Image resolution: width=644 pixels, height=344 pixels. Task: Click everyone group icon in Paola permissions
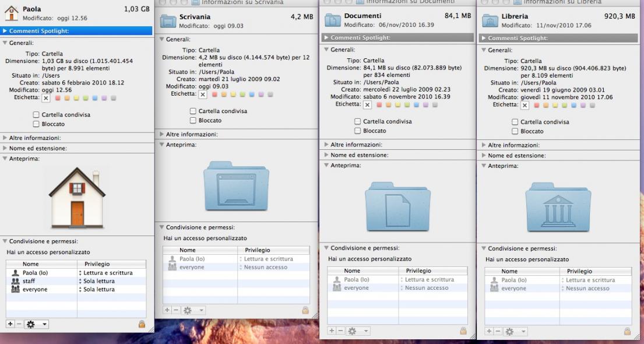pyautogui.click(x=15, y=289)
